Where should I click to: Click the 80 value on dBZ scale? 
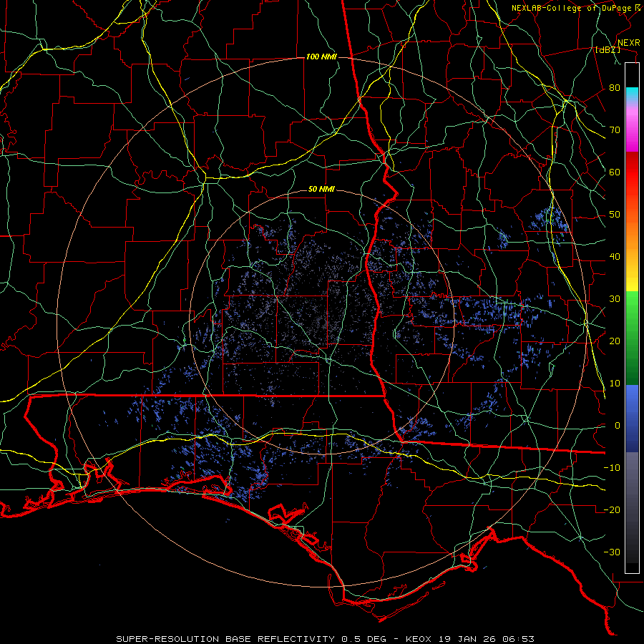pos(615,88)
